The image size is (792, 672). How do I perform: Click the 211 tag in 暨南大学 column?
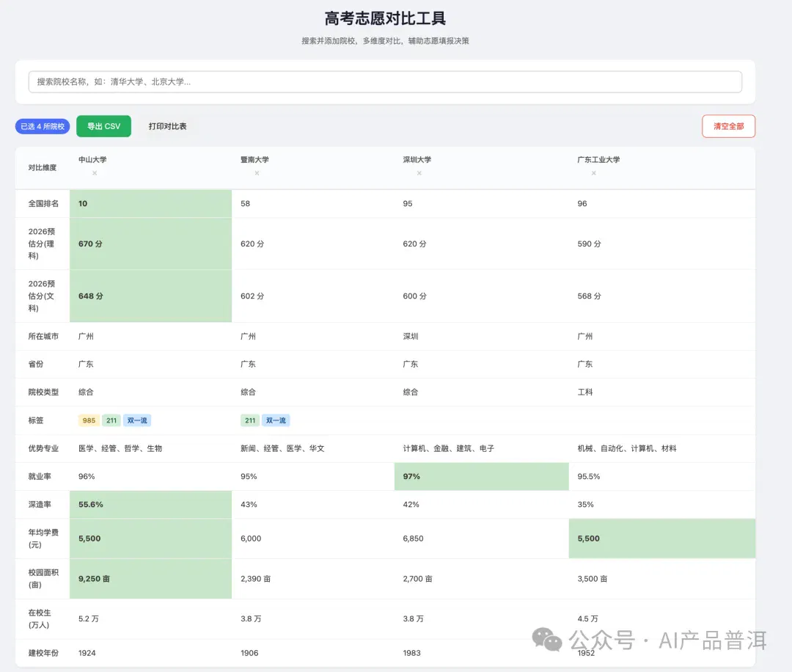(250, 420)
